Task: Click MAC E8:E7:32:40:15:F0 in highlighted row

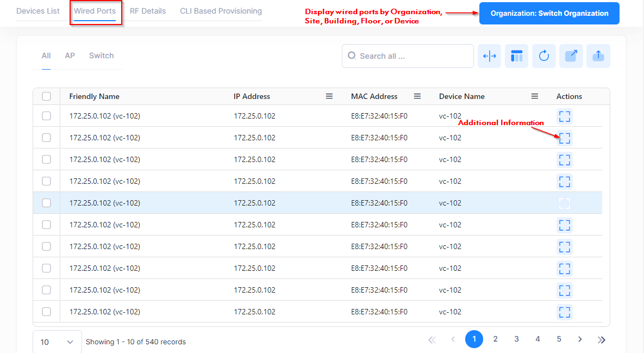Action: tap(379, 203)
